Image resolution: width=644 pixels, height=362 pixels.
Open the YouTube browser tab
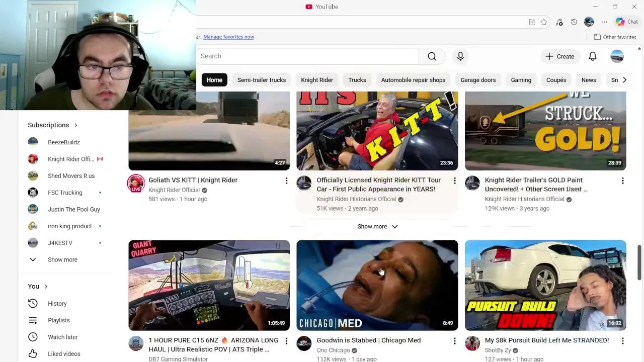click(322, 7)
